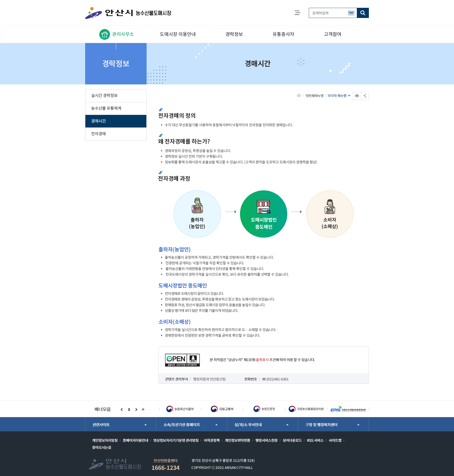Viewport: 454px width, 476px height.
Task: Click the blue 출하자(농업인) subheading
Action: (x=175, y=249)
